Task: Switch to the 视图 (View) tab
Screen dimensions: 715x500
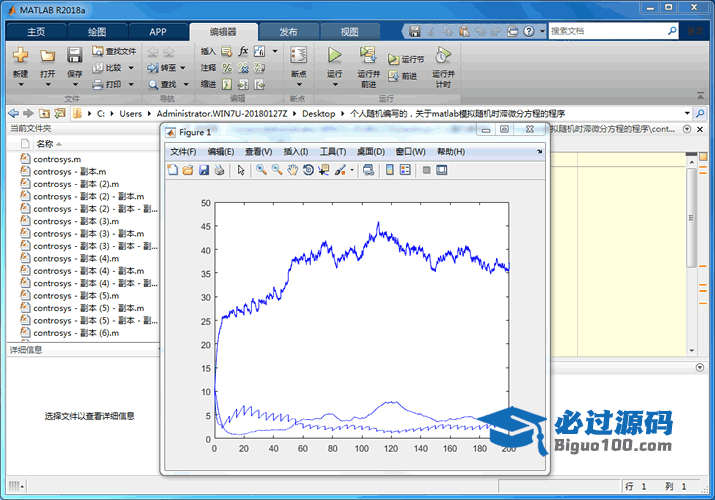Action: pyautogui.click(x=349, y=32)
